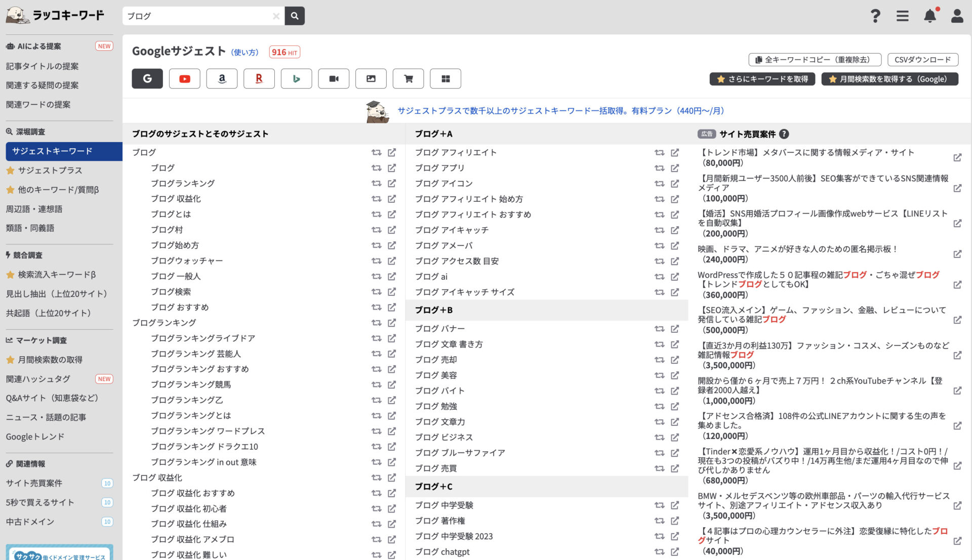This screenshot has width=972, height=560.
Task: Re-search icon for ブログ 中学受験 row
Action: [659, 505]
